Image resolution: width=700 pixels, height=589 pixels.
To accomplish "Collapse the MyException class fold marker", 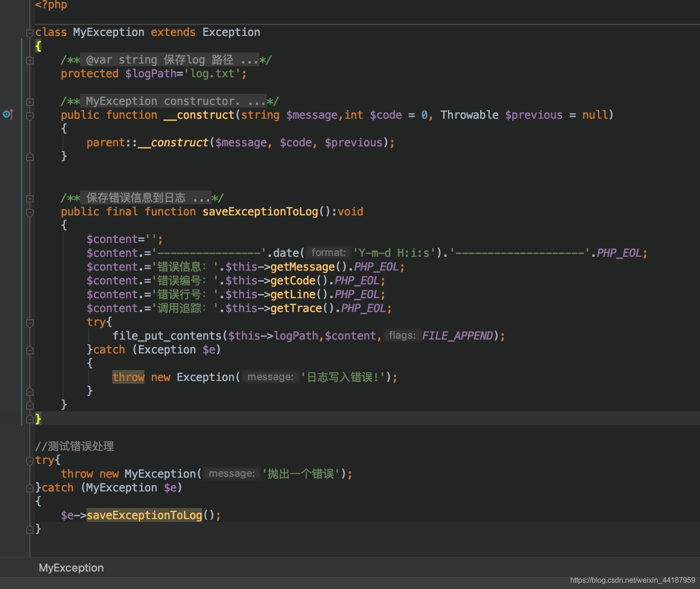I will point(30,33).
